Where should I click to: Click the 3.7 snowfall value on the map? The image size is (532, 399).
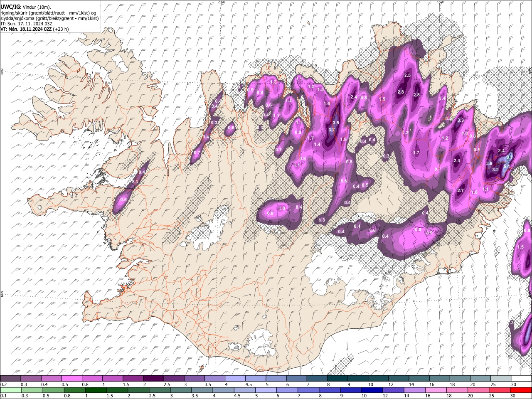(x=332, y=130)
